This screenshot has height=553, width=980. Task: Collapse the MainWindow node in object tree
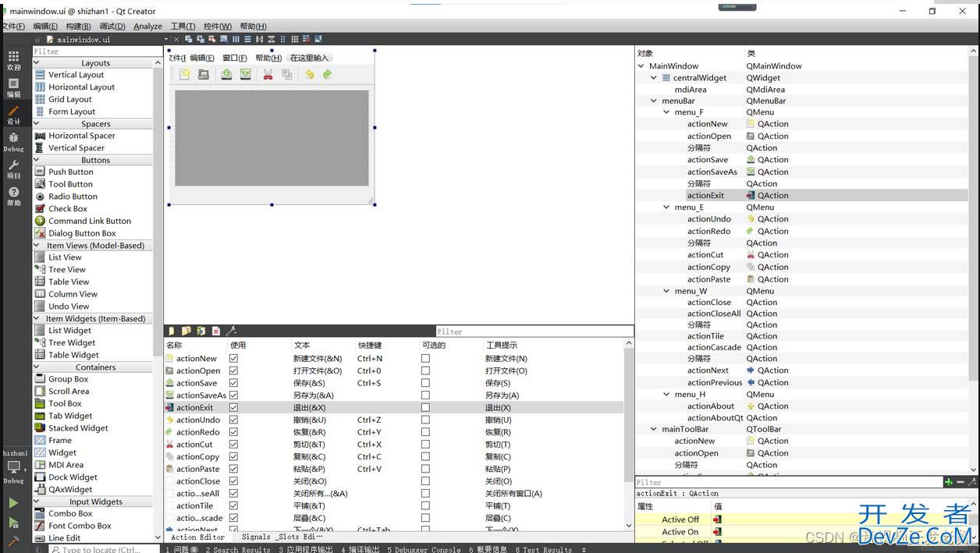[x=641, y=66]
